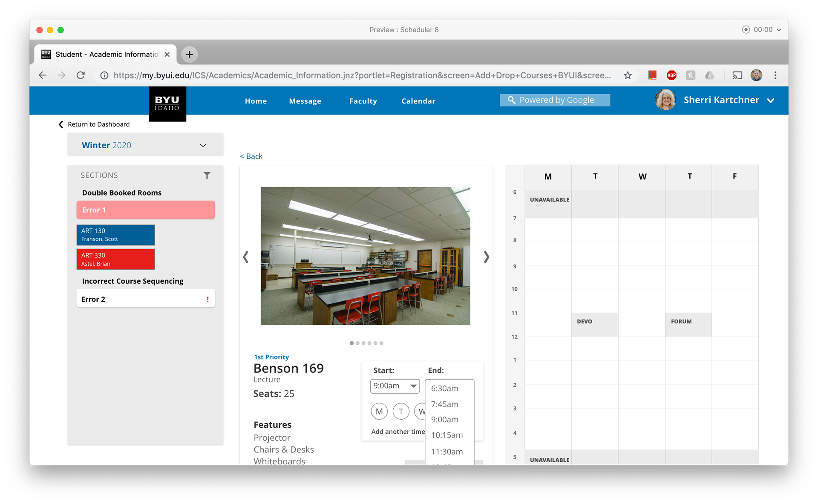Viewport: 818px width, 504px height.
Task: Click the Wednesday column header
Action: coord(642,177)
